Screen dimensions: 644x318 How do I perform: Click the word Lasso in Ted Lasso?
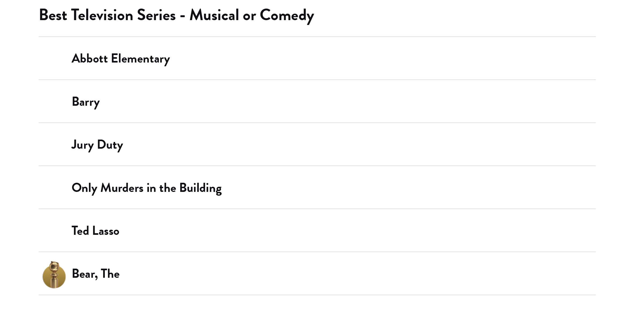pos(106,231)
